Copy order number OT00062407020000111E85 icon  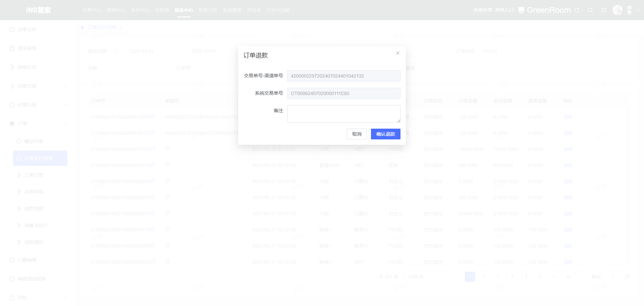coord(153,116)
